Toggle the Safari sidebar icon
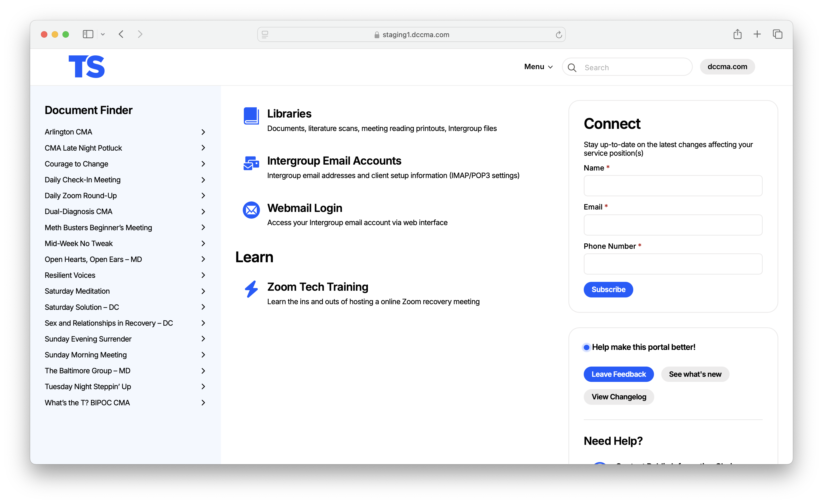 click(88, 34)
